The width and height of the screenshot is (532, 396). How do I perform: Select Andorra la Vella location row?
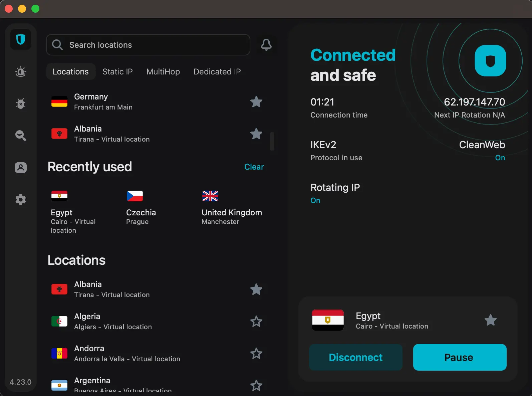coord(157,353)
